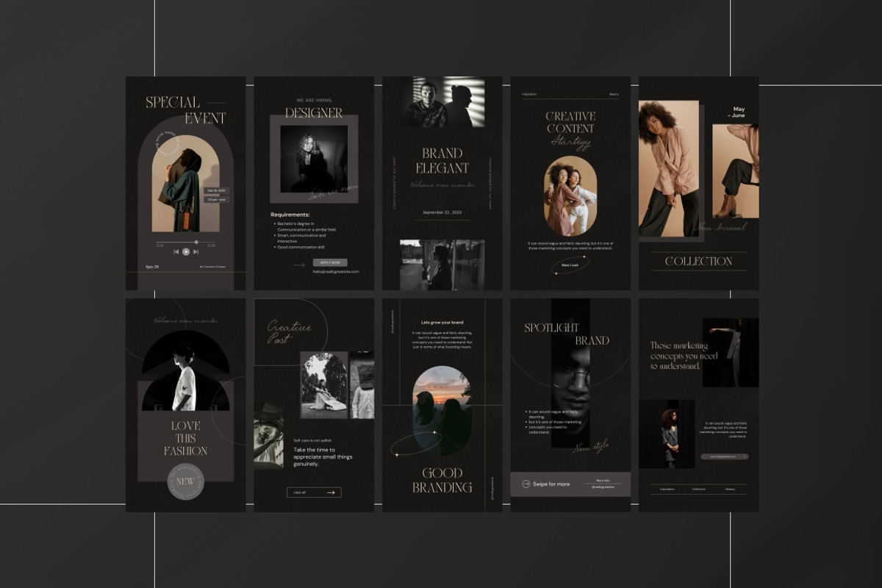Click 'Those marketing concepts you need' headline
The image size is (882, 588).
(684, 356)
